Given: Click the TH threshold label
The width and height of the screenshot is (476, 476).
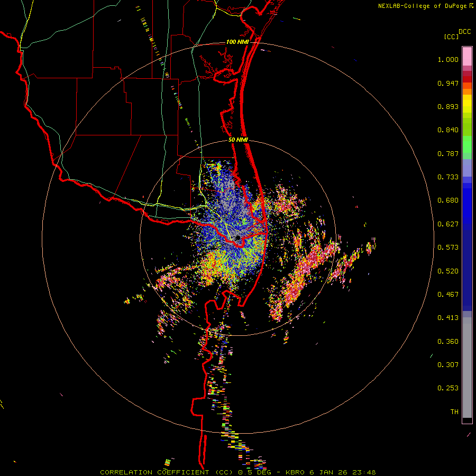Looking at the screenshot, I should 454,412.
